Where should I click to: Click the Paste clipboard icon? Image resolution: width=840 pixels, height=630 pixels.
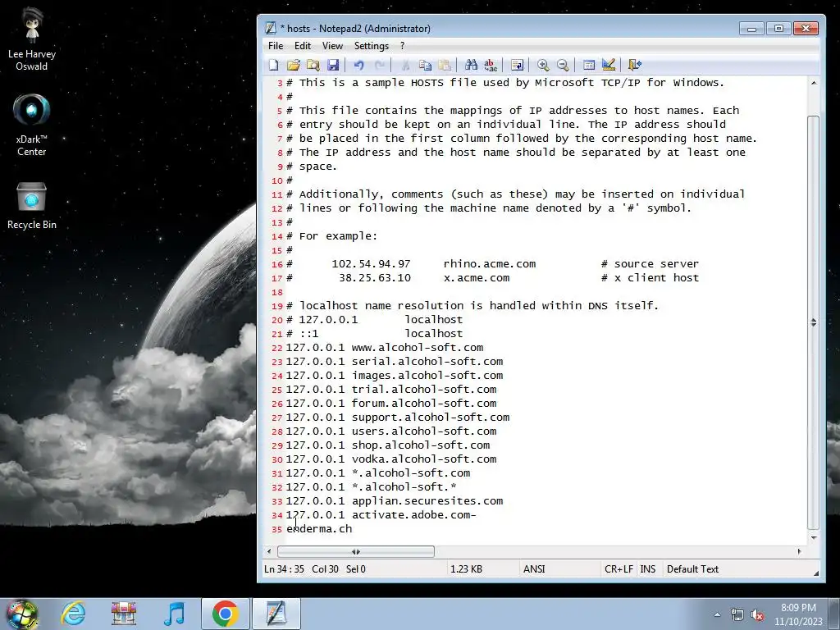[x=445, y=65]
